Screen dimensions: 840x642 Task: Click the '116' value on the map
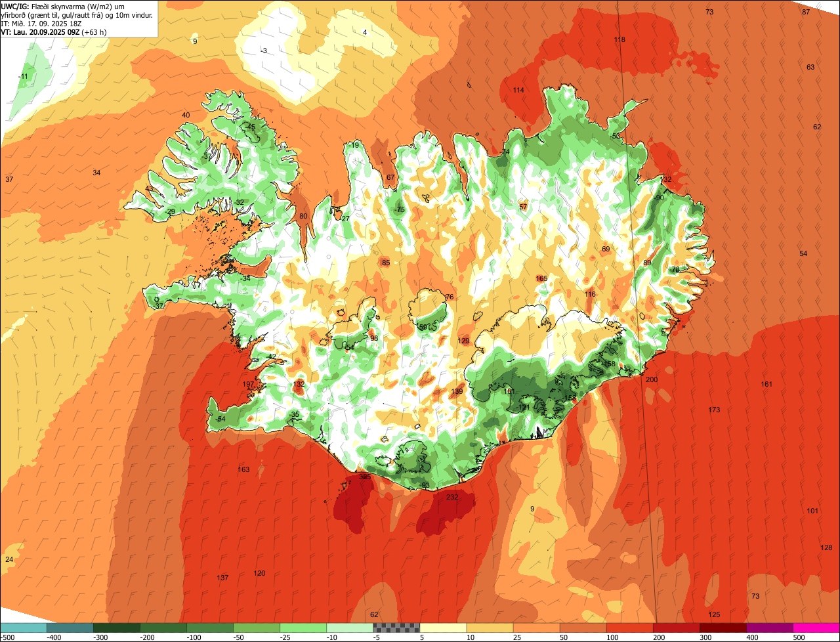pos(590,294)
